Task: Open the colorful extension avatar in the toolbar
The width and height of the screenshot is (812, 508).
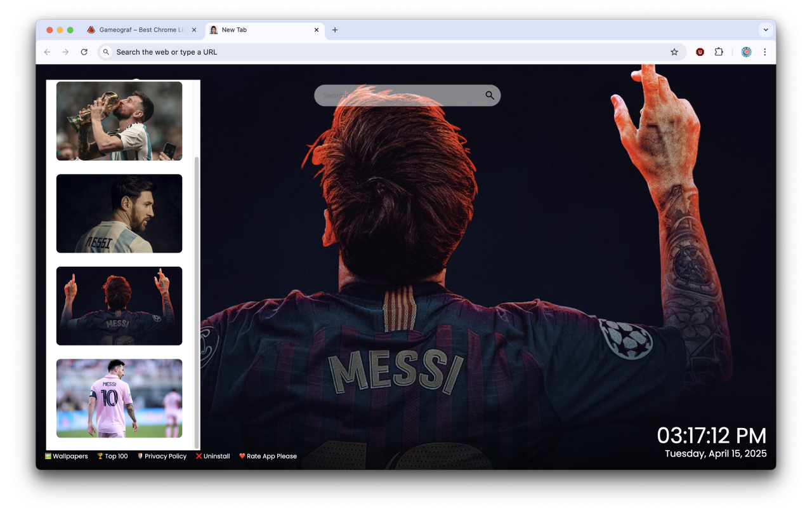Action: (747, 51)
